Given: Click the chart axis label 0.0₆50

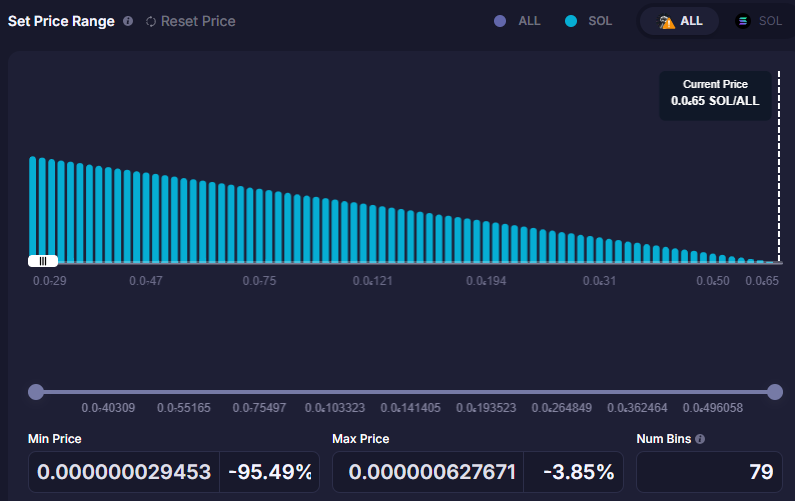Looking at the screenshot, I should 713,281.
